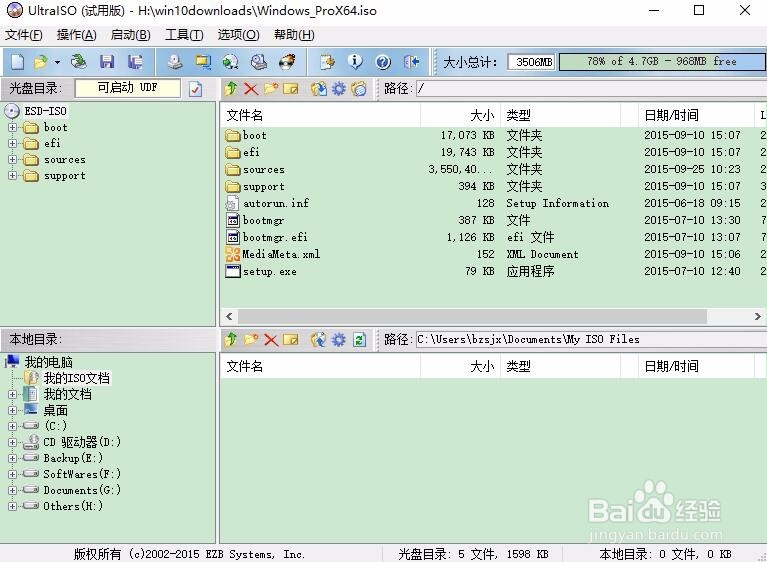Sort the ISO file list by 大小 column
This screenshot has height=562, width=767.
(460, 115)
